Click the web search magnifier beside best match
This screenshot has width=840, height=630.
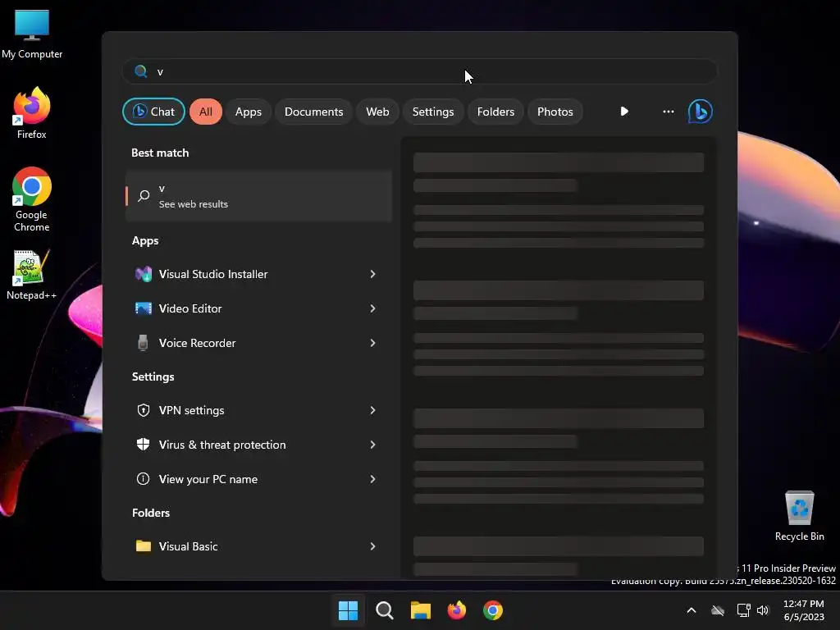pyautogui.click(x=144, y=196)
